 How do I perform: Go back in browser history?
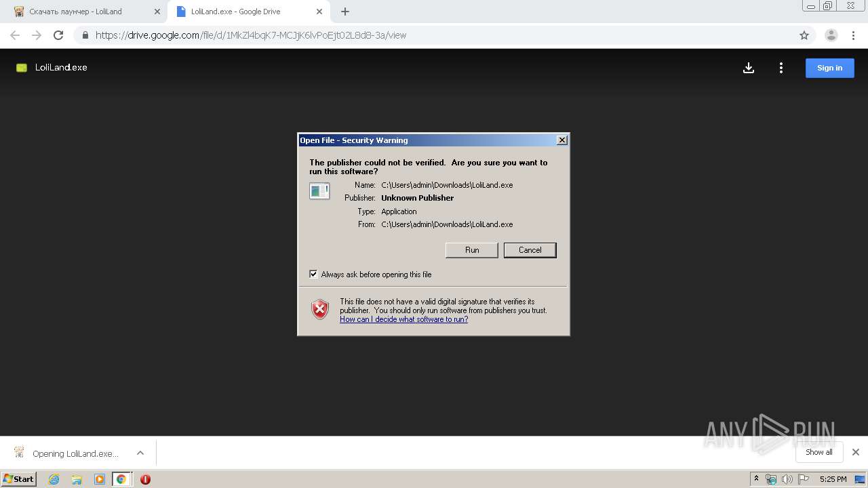coord(15,35)
